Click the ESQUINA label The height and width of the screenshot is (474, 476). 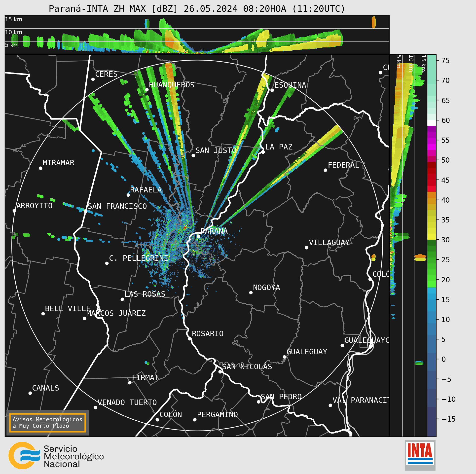tap(290, 85)
